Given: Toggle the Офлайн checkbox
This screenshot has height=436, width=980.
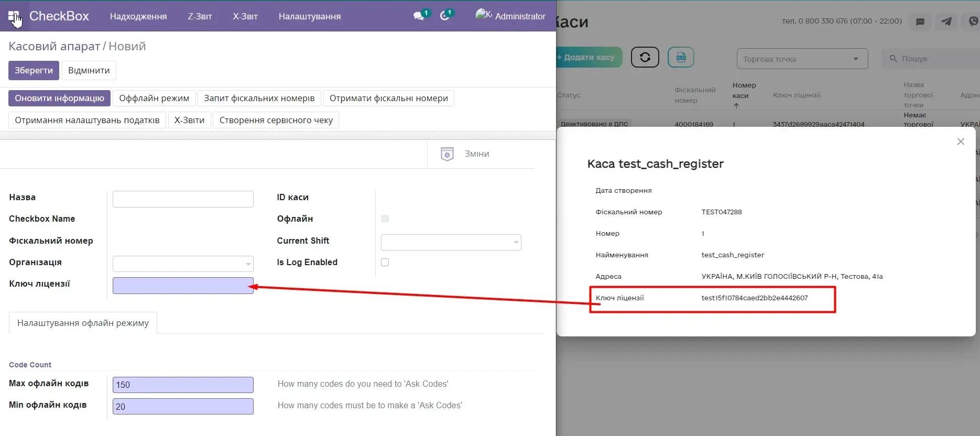Looking at the screenshot, I should pos(385,219).
